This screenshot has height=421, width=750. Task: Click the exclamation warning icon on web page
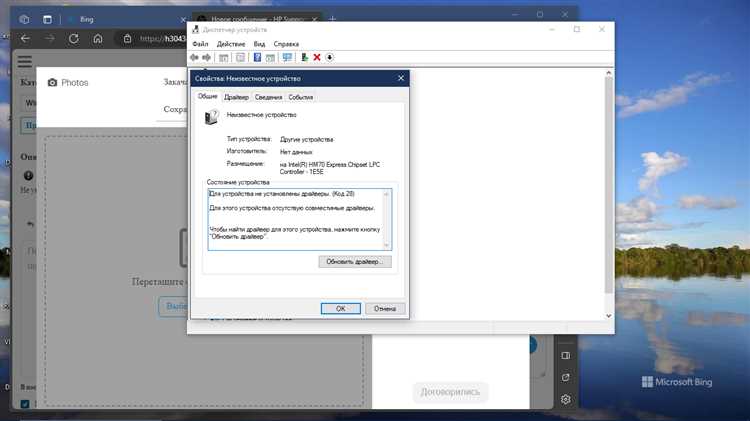(x=28, y=176)
